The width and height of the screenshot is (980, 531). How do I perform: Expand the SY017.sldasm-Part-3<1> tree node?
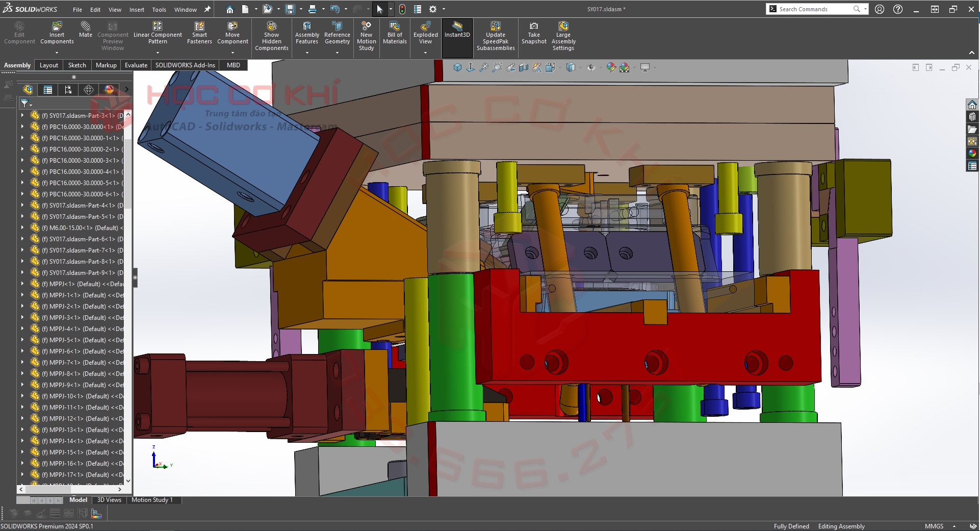22,116
